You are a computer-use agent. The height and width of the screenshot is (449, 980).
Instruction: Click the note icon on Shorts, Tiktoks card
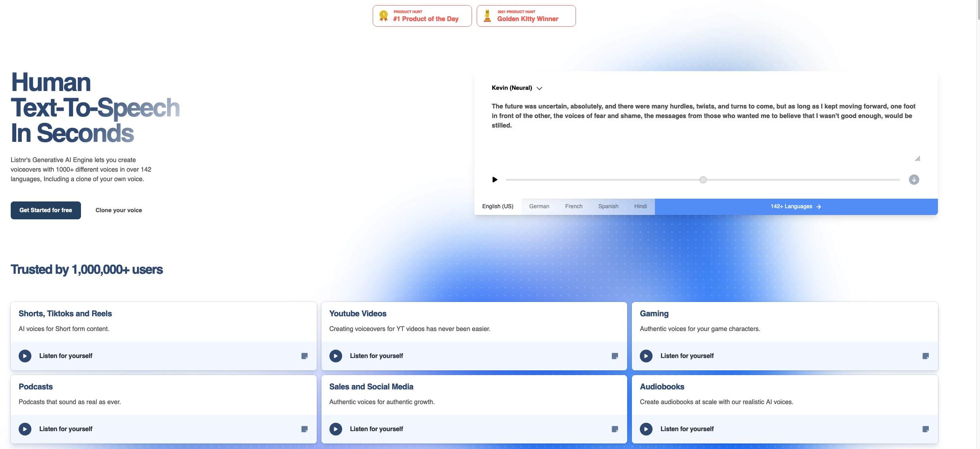(x=304, y=356)
